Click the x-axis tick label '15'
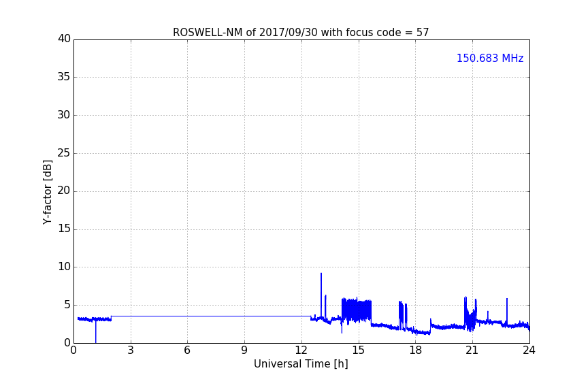This screenshot has width=588, height=392. [359, 350]
